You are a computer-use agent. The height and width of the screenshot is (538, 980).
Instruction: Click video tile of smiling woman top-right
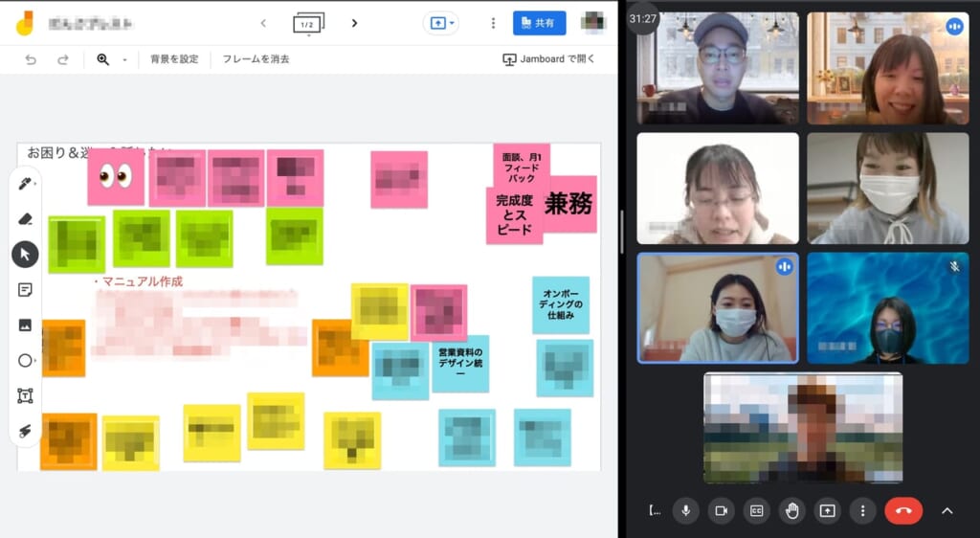point(887,68)
